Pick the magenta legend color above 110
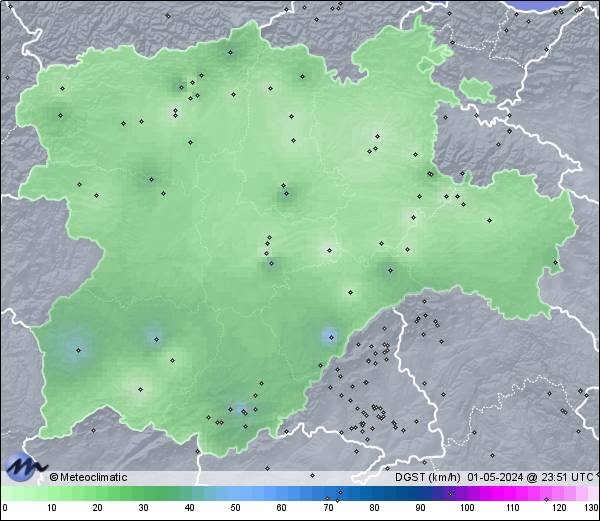 513,493
